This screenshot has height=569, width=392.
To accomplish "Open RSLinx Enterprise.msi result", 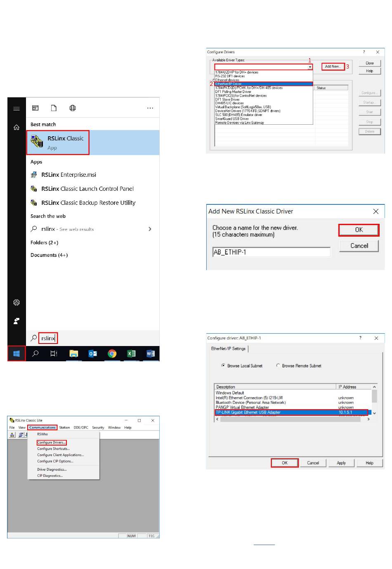I will tap(68, 175).
